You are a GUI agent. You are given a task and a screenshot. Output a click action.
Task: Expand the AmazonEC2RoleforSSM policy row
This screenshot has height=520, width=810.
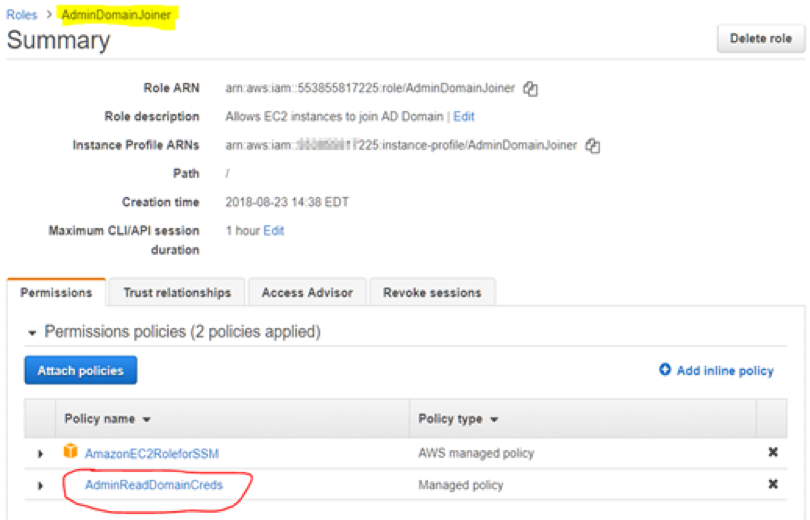[x=40, y=454]
